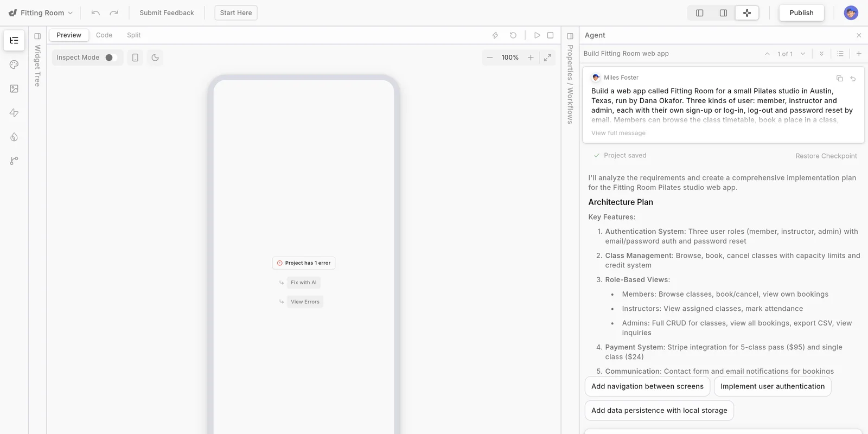This screenshot has height=434, width=868.
Task: Toggle the right panel layout button
Action: click(x=723, y=13)
